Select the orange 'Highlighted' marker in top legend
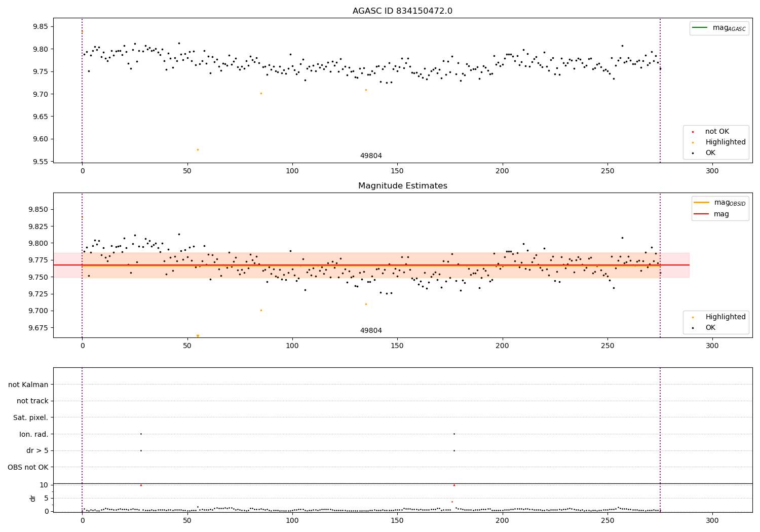 693,142
